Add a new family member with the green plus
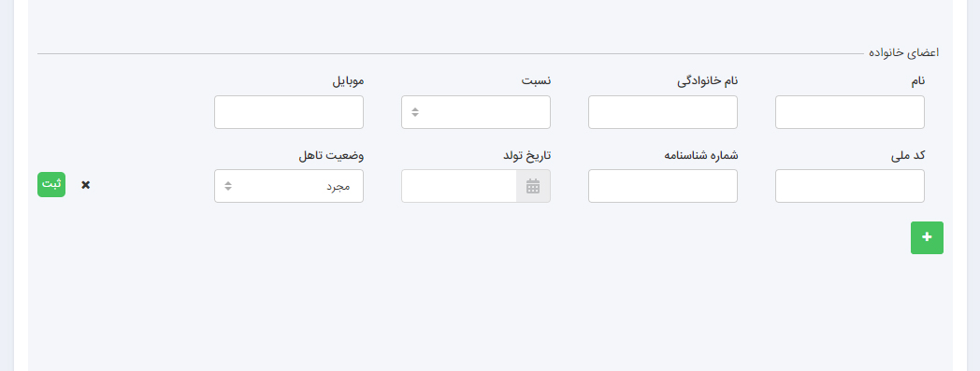The width and height of the screenshot is (980, 371). pos(927,237)
